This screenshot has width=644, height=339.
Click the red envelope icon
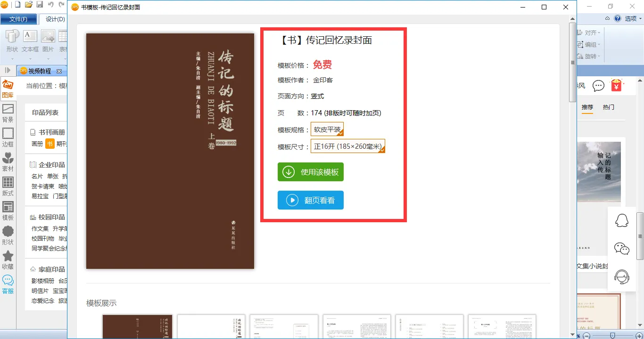pos(617,85)
